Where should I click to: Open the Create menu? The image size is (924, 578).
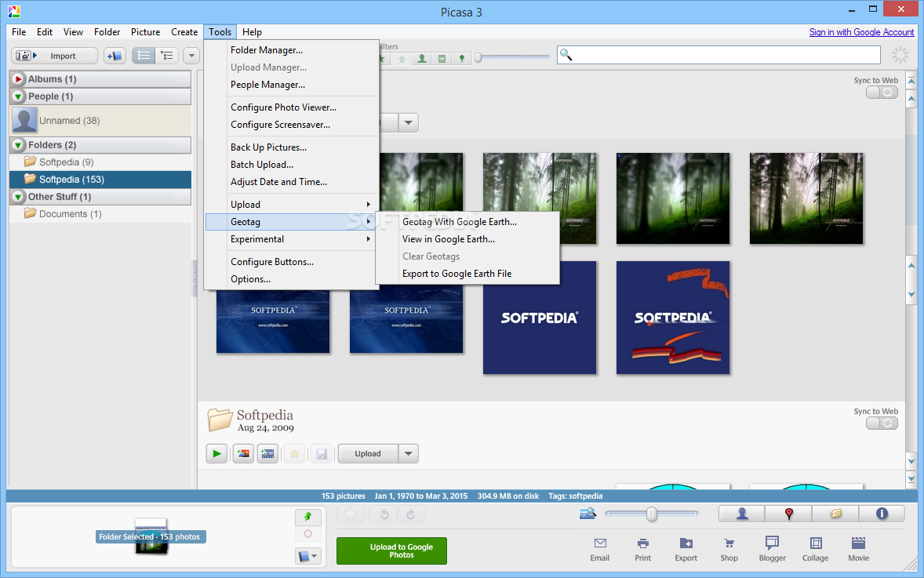tap(184, 32)
